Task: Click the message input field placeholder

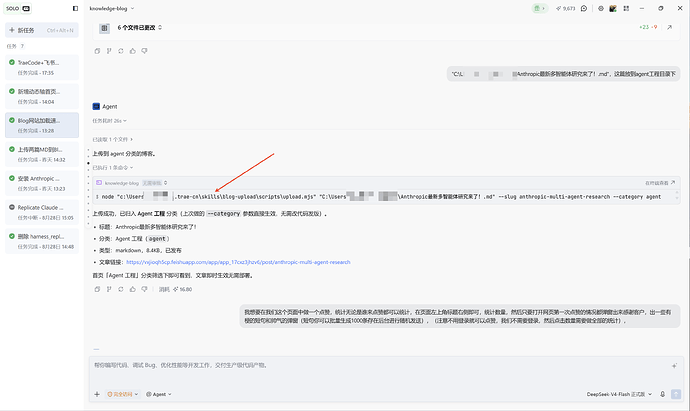Action: 181,365
